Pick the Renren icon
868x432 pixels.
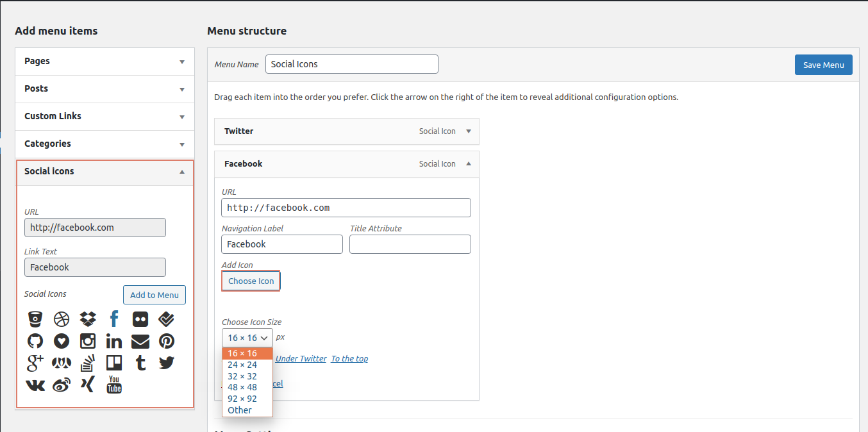pos(62,363)
